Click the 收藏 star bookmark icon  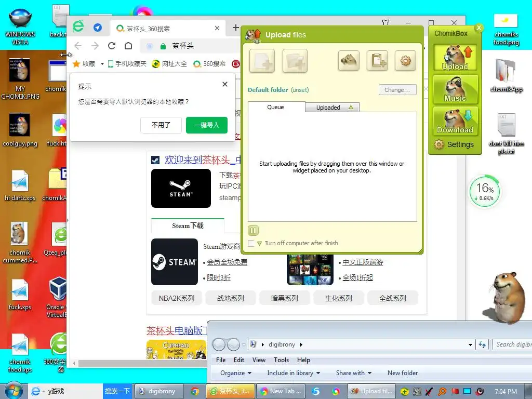point(76,64)
